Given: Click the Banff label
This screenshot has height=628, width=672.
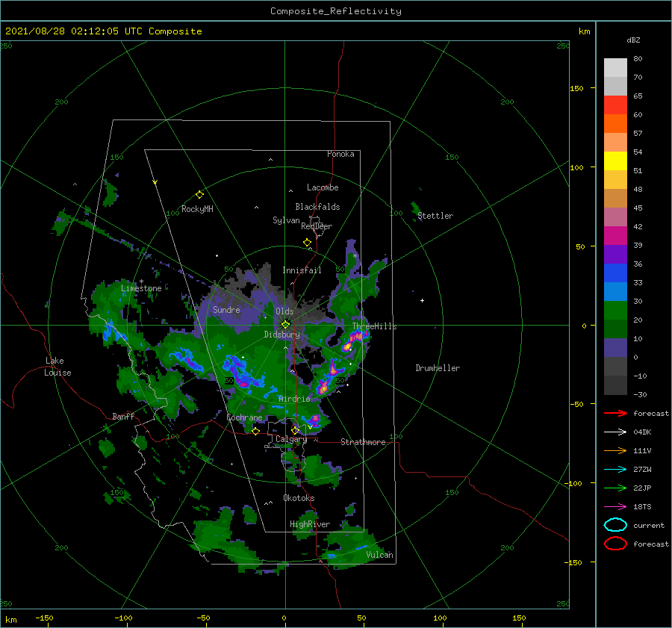Looking at the screenshot, I should pos(123,417).
